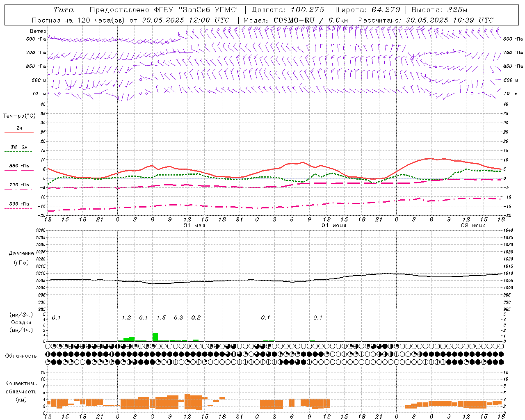The height and width of the screenshot is (420, 525).
Task: Click "Предоставлено ФГБУ ЗапСиб УГМС" text
Action: click(164, 10)
